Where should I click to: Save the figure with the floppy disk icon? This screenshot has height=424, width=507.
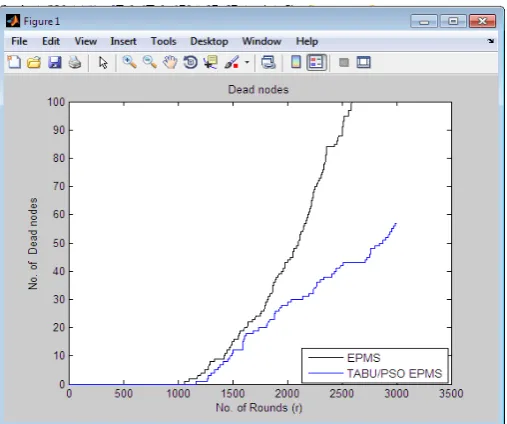[x=55, y=62]
